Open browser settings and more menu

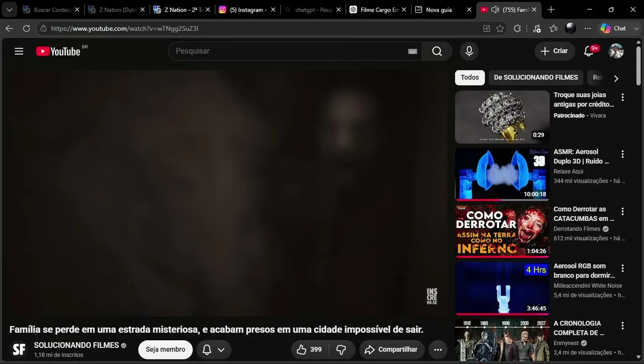pos(587,28)
